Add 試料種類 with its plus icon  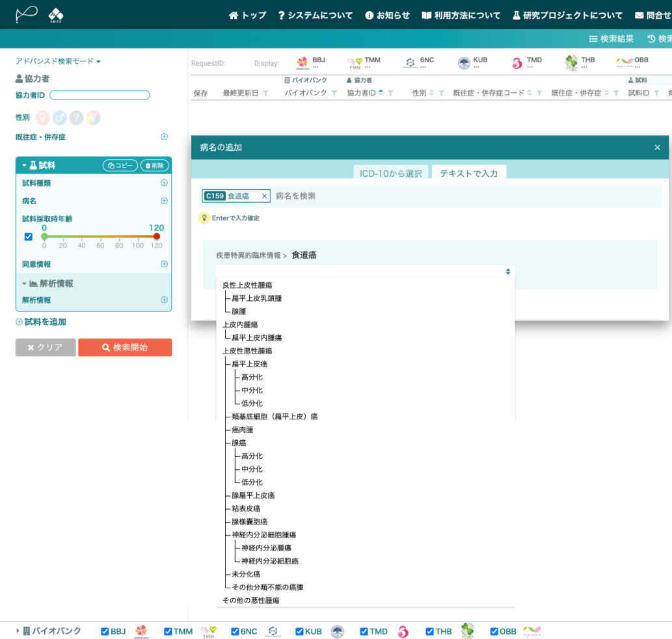164,183
